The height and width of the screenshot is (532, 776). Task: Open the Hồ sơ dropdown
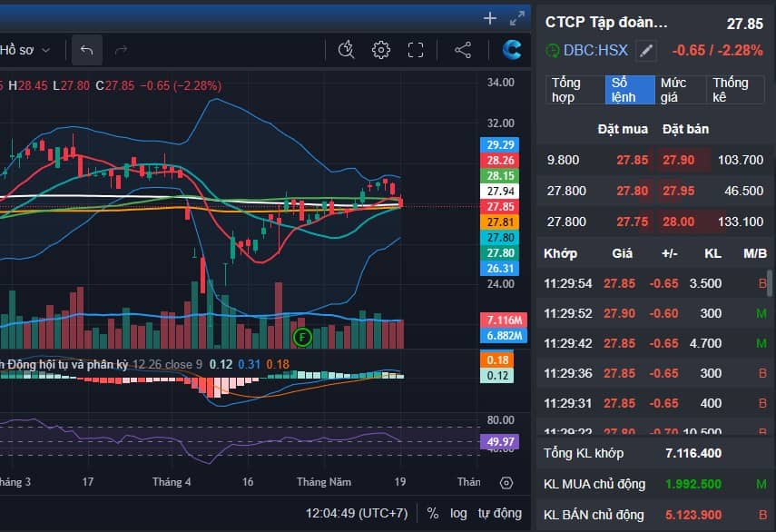[25, 50]
